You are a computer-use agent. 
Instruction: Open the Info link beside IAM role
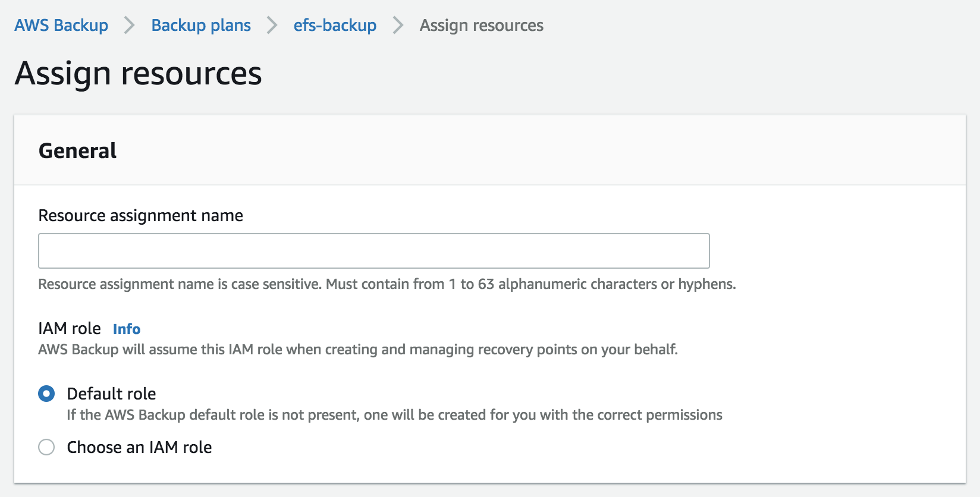pos(127,329)
